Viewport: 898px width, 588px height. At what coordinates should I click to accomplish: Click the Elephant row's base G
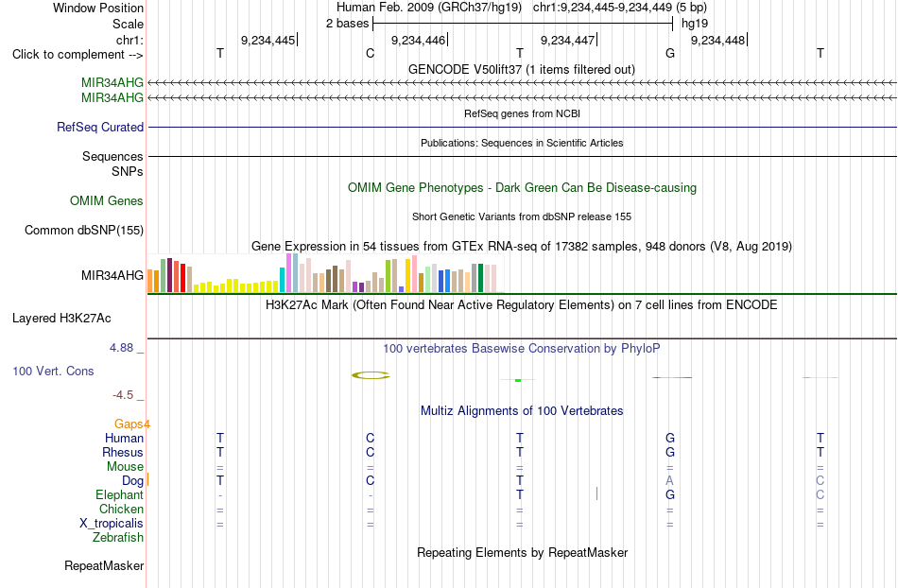[x=670, y=494]
